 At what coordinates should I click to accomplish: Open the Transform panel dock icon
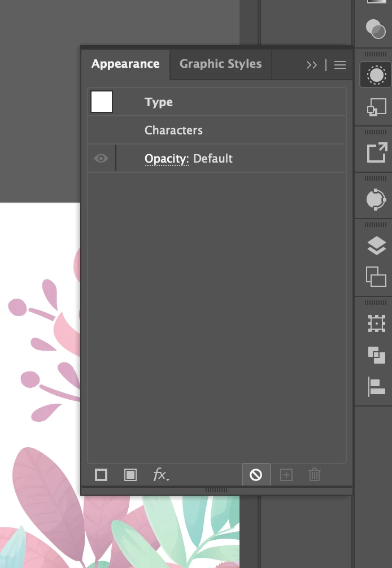376,323
